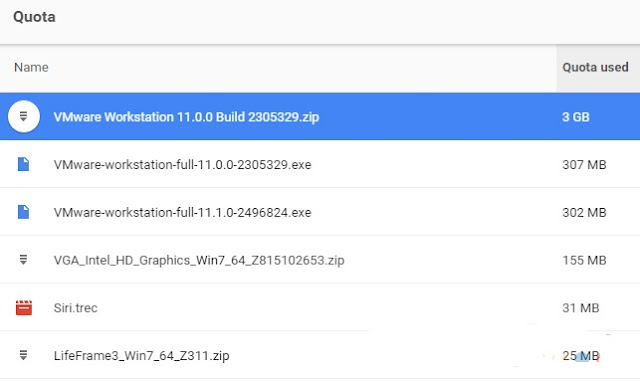Click the red video icon for Siri.trec

point(24,308)
